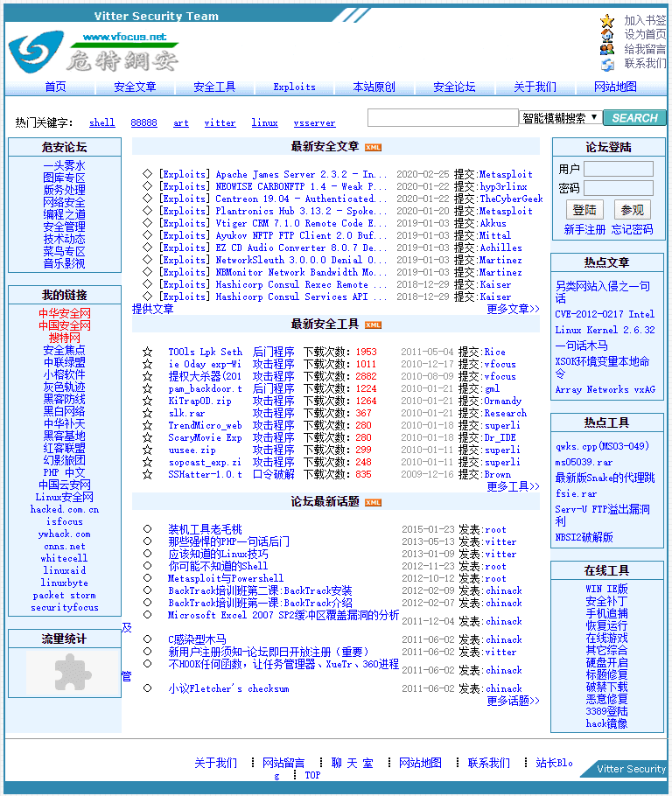Click the missing plugin puzzle icon under 流量统计
The width and height of the screenshot is (672, 796).
(73, 673)
